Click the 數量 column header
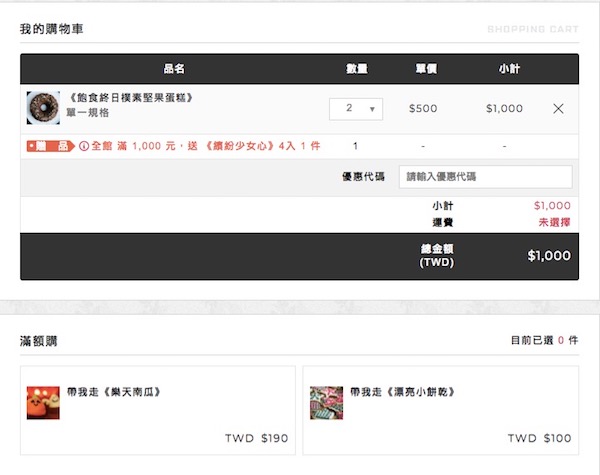The height and width of the screenshot is (475, 600). (357, 69)
